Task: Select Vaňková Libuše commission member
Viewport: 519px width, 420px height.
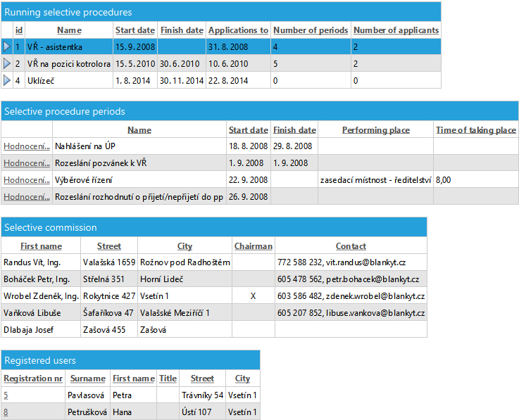Action: pyautogui.click(x=41, y=313)
